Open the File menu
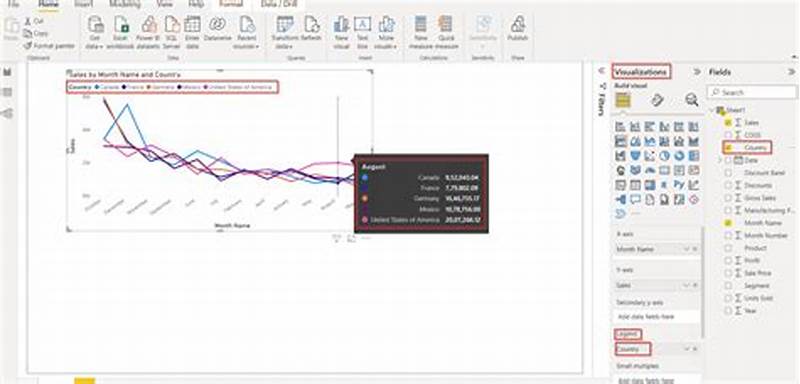This screenshot has height=384, width=800. coord(12,4)
